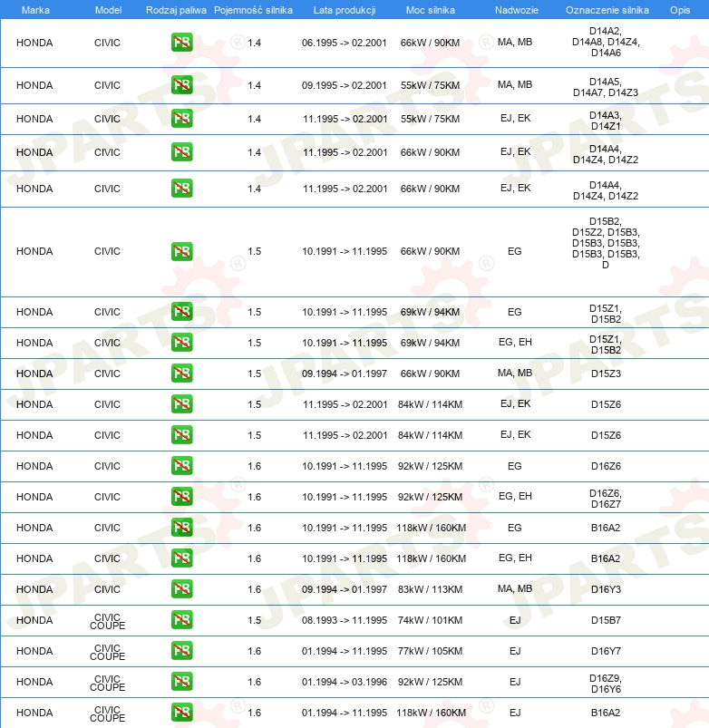Viewport: 709px width, 728px height.
Task: Click fuel icon in the D15B2, D15Z2 engine row
Action: 181,251
